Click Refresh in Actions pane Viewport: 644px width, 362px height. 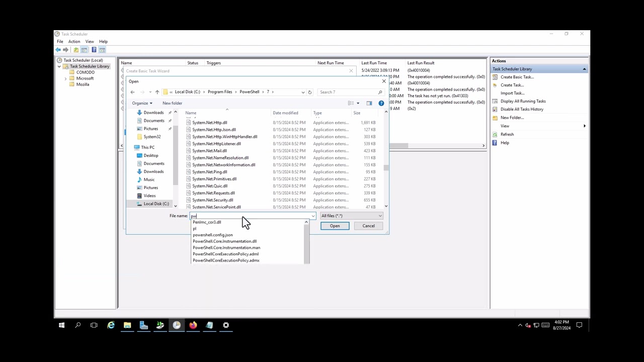pos(507,134)
